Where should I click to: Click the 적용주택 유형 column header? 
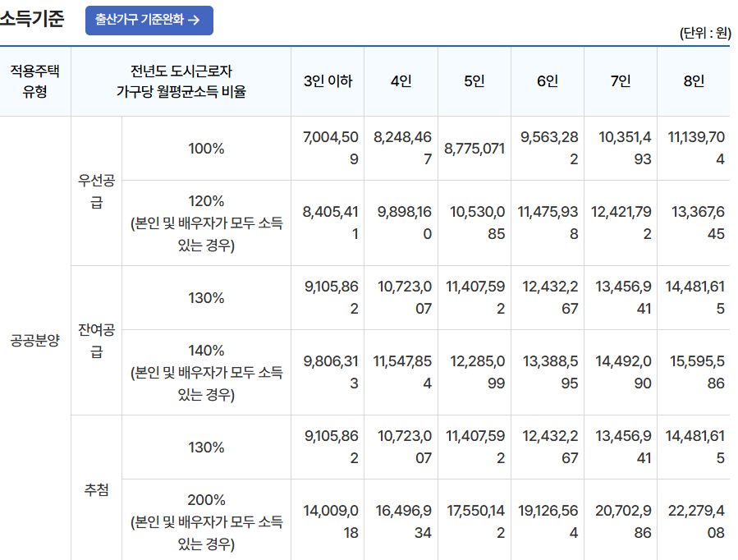coord(35,80)
